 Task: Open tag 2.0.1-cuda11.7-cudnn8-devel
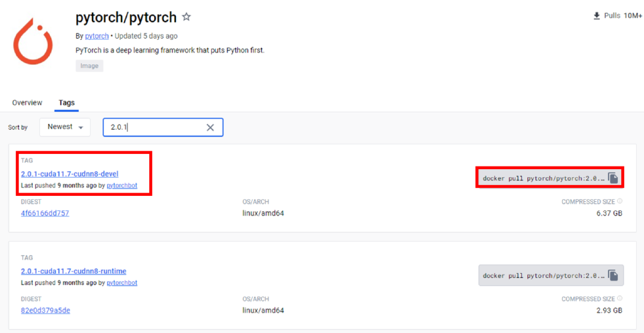tap(70, 174)
